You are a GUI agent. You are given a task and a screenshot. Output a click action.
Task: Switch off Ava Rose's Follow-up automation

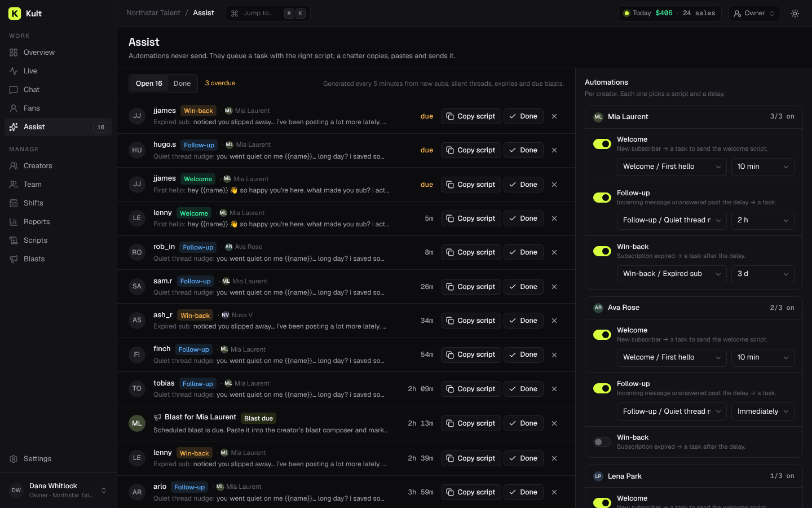602,388
